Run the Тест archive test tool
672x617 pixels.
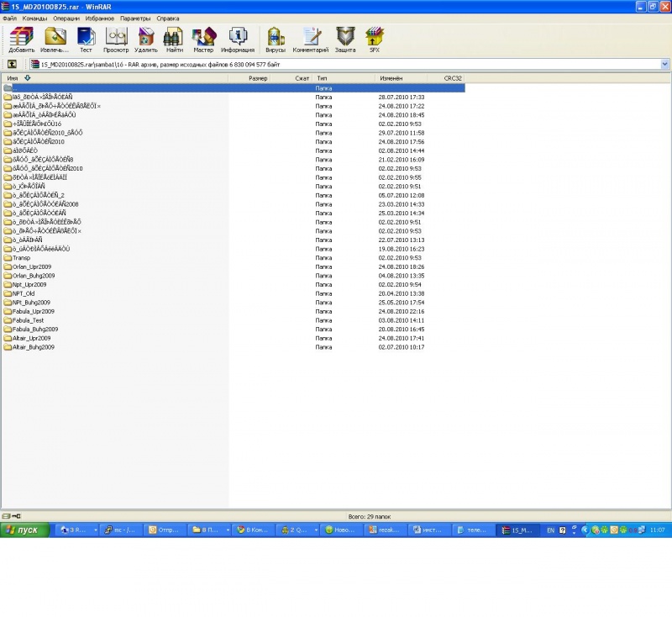(x=86, y=39)
